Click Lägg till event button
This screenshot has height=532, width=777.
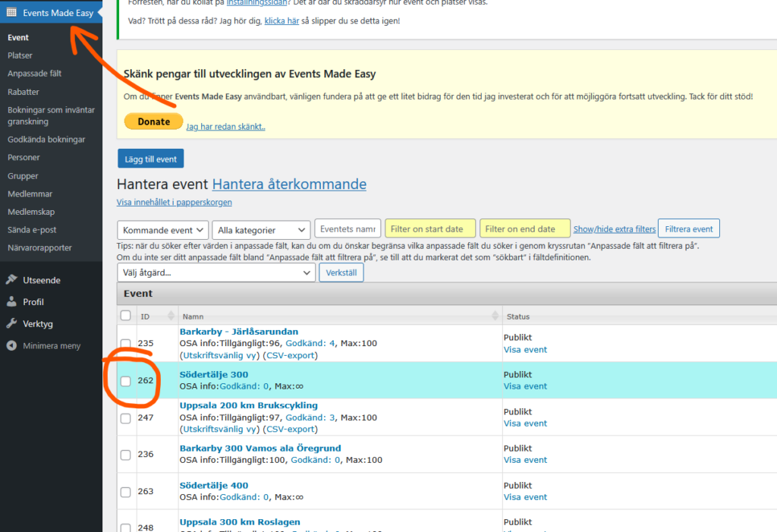151,159
